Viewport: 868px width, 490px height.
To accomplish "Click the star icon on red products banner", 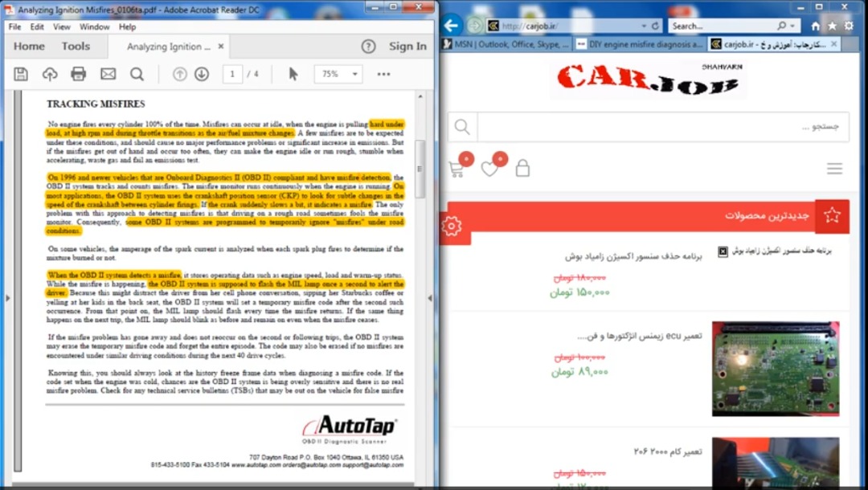I will pyautogui.click(x=832, y=216).
